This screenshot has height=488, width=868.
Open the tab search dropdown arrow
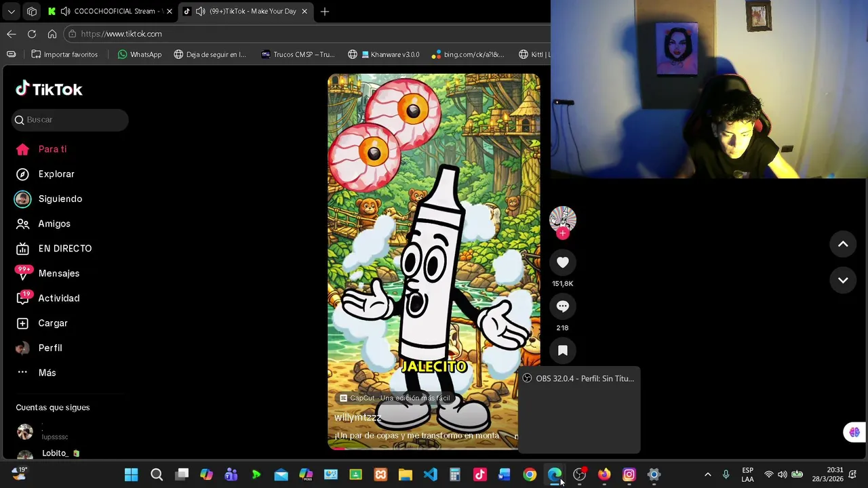point(12,12)
